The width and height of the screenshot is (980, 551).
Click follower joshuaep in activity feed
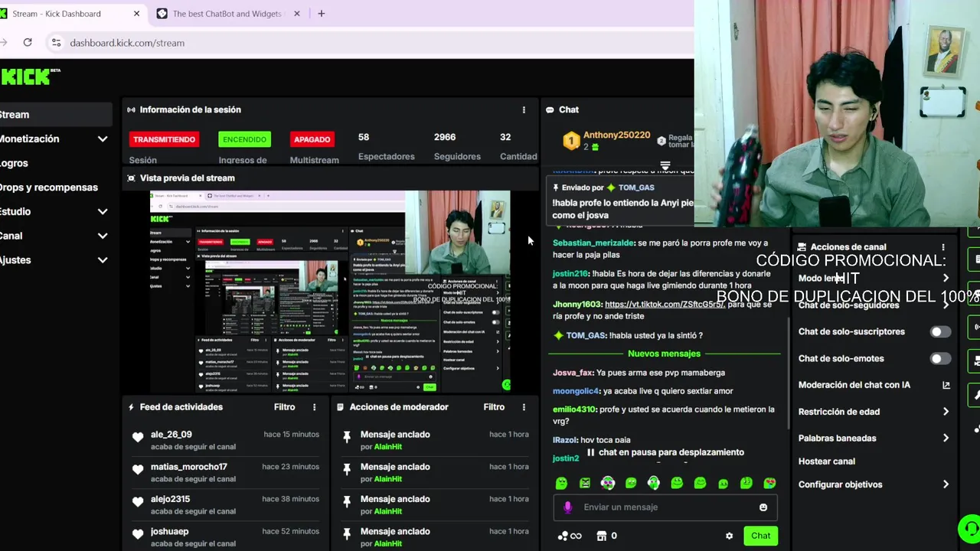[x=169, y=531]
